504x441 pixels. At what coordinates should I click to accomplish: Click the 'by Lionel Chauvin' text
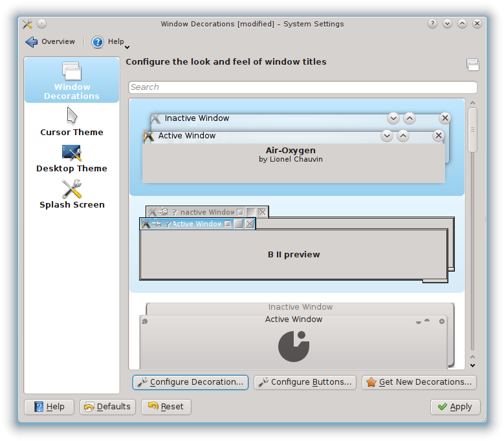click(x=290, y=159)
